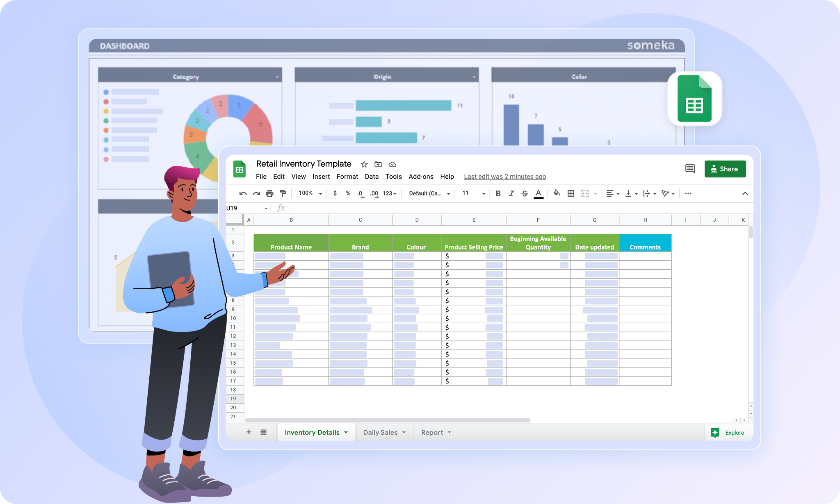Click the undo arrow icon

[243, 193]
